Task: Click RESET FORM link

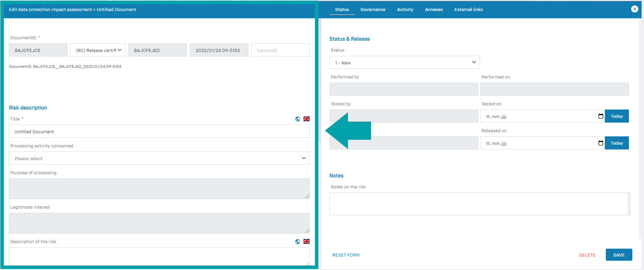Action: [x=346, y=255]
